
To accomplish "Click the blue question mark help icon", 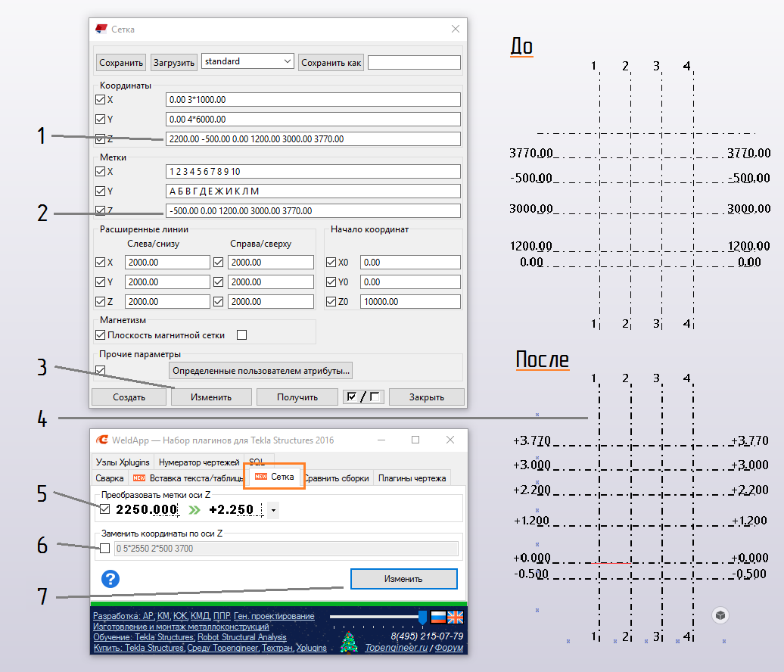I will pyautogui.click(x=110, y=580).
